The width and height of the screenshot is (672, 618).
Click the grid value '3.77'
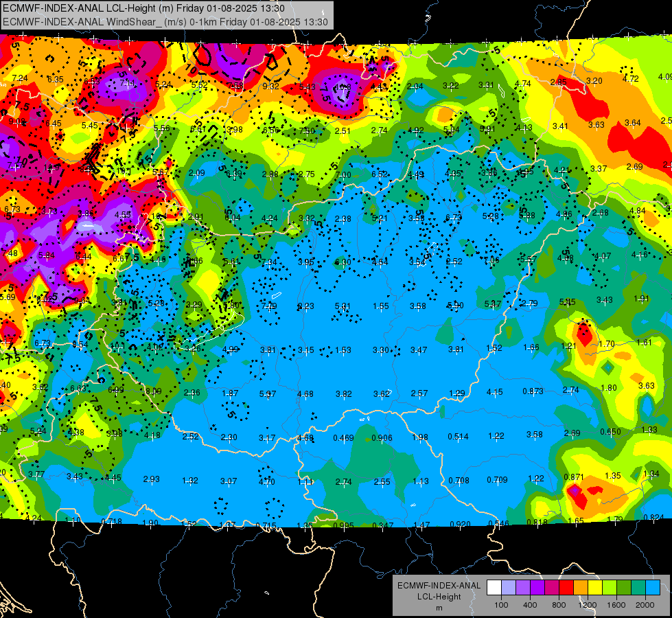pos(36,474)
